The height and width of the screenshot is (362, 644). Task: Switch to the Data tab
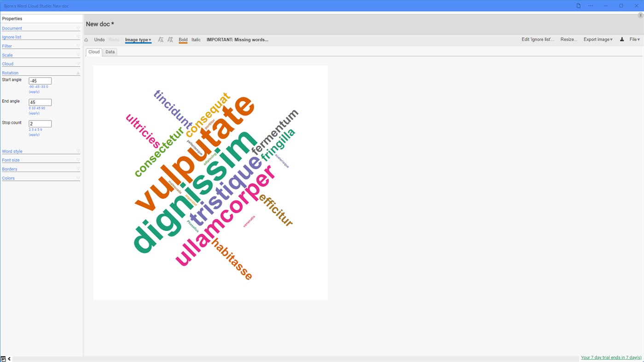coord(110,52)
